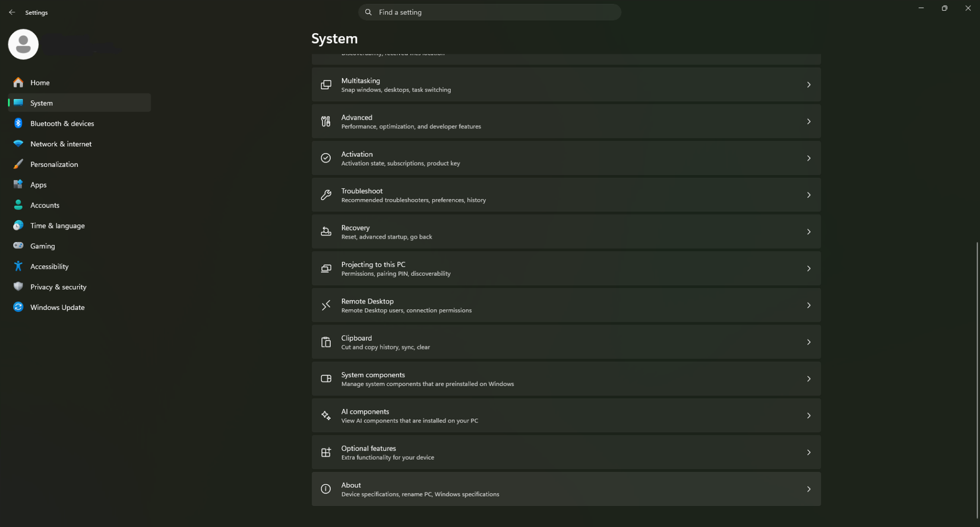Screen dimensions: 980x527
Task: Click the Home house icon in sidebar
Action: click(x=18, y=82)
